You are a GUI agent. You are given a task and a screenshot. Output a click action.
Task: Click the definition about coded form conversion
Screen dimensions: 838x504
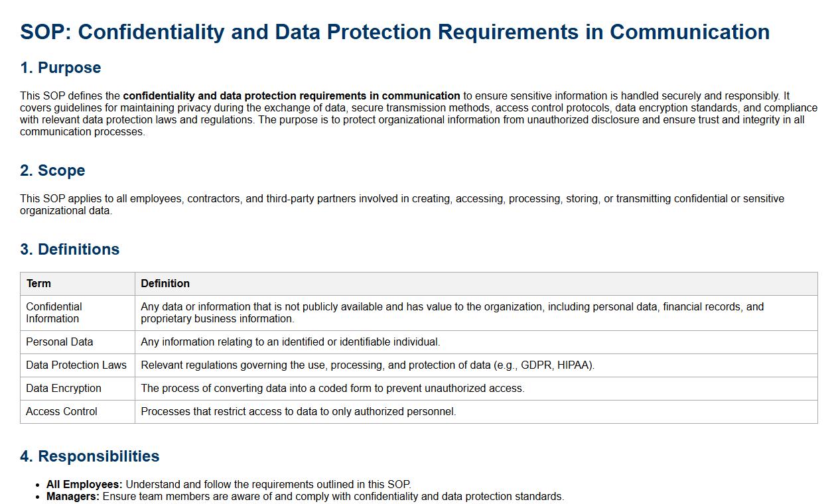(332, 388)
